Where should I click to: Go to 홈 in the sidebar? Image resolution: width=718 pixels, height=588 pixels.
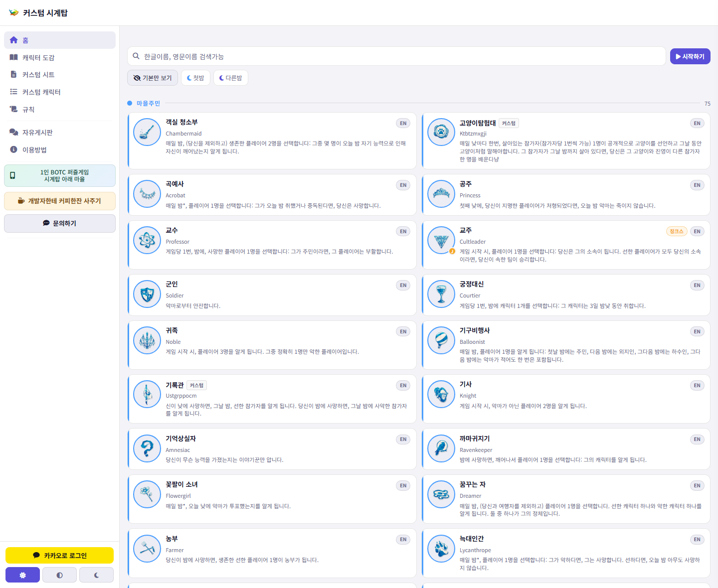click(x=60, y=40)
